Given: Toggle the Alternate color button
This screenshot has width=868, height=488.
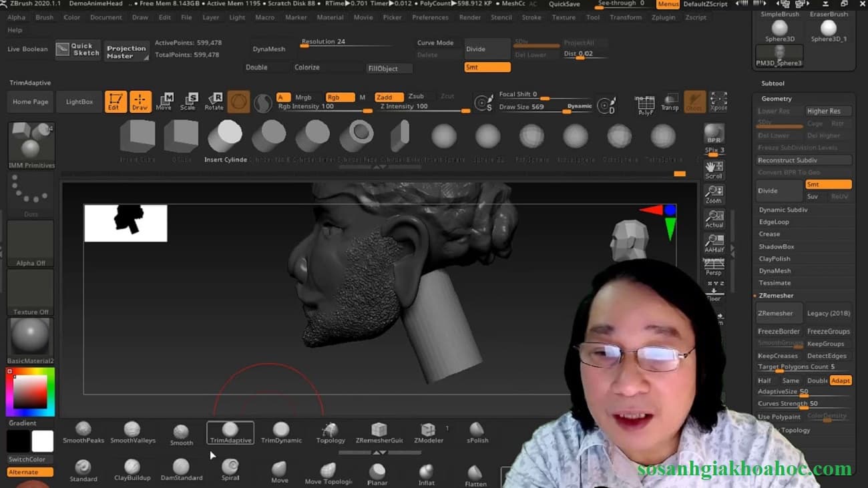Looking at the screenshot, I should point(31,473).
